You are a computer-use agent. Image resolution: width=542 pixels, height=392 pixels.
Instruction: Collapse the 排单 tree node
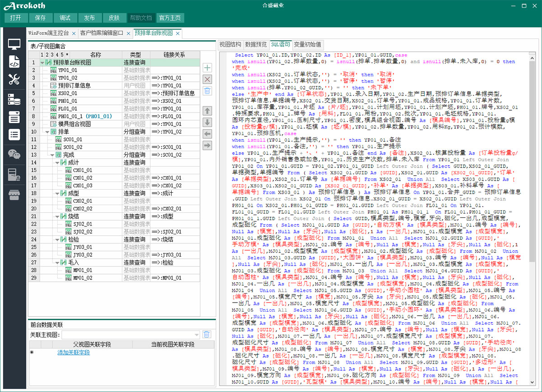click(x=47, y=132)
